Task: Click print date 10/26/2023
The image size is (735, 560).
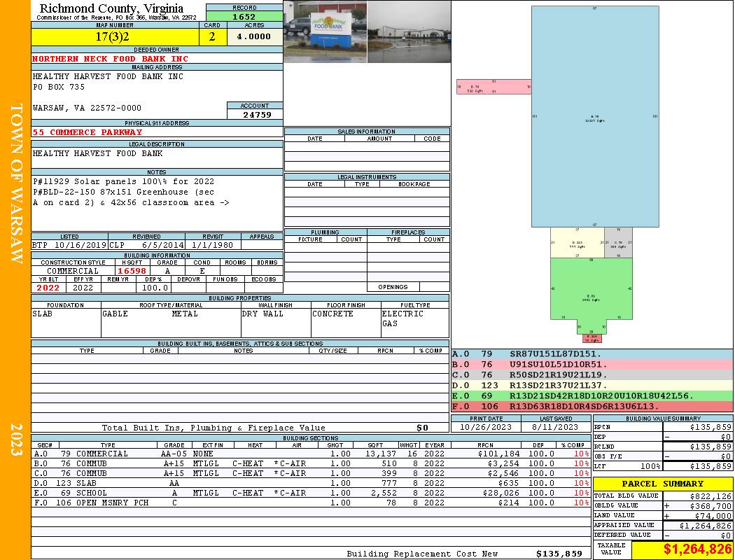Action: click(487, 427)
